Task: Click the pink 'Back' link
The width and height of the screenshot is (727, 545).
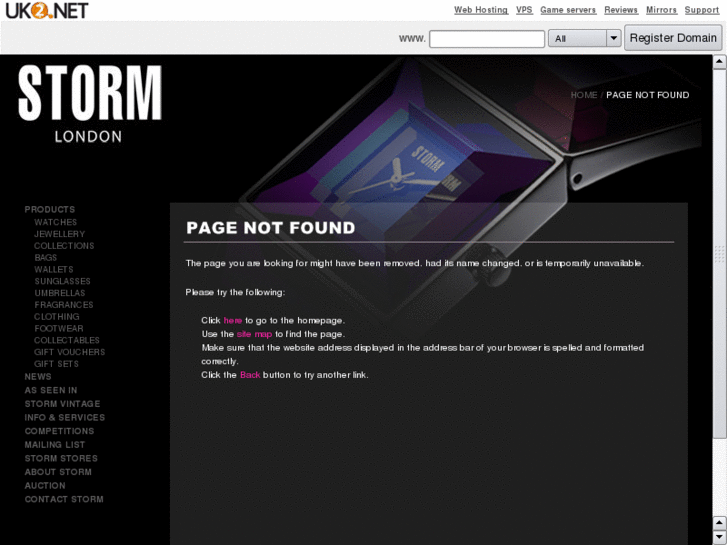Action: [x=250, y=375]
